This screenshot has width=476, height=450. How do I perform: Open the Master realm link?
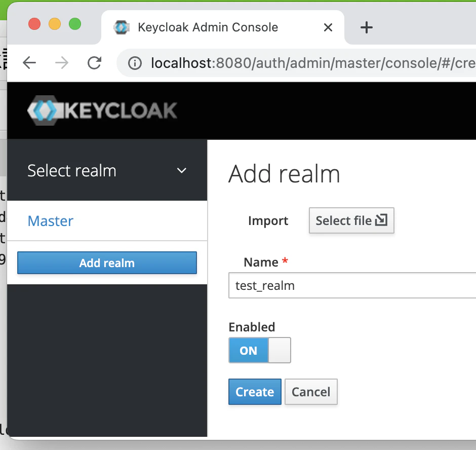pyautogui.click(x=51, y=221)
